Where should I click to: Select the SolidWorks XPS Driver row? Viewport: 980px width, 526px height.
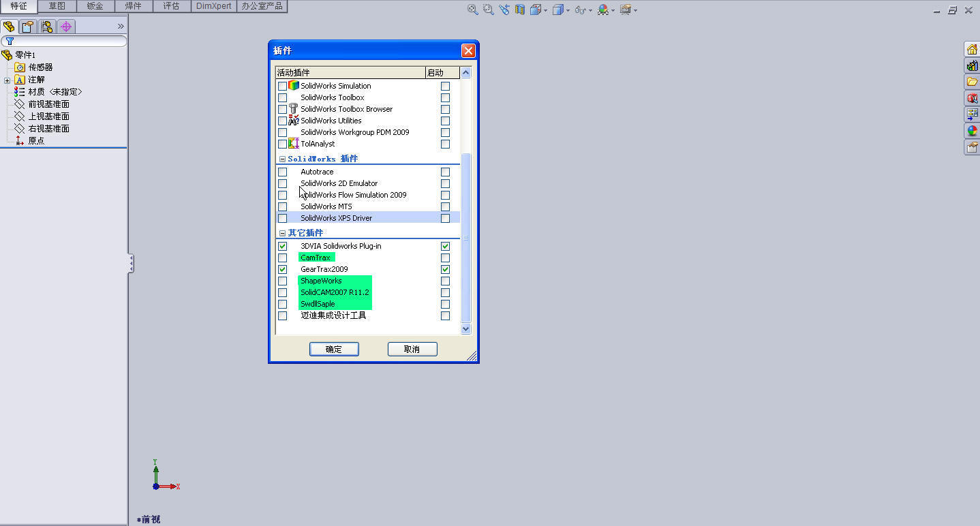pyautogui.click(x=368, y=218)
